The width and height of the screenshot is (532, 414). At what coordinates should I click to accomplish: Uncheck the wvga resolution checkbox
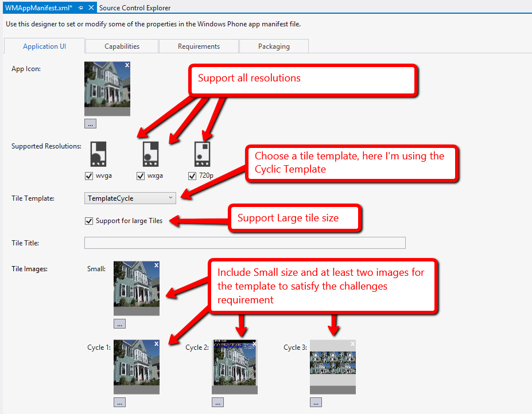pyautogui.click(x=89, y=176)
